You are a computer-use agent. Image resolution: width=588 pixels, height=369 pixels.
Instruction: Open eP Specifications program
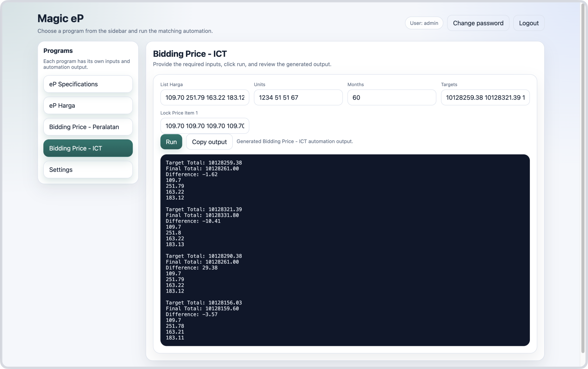(x=88, y=84)
